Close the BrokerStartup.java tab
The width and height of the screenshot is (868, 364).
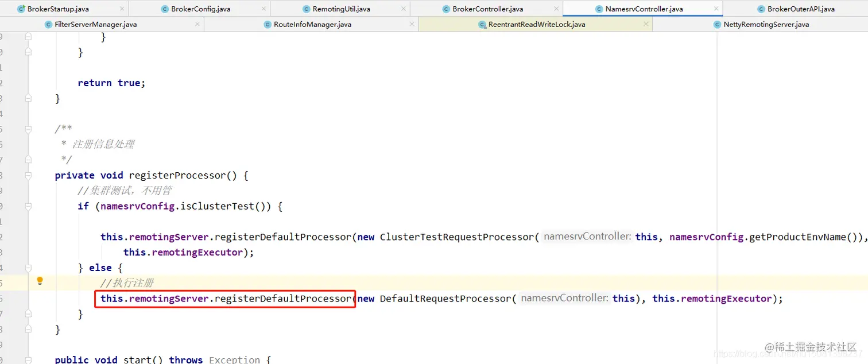click(122, 9)
